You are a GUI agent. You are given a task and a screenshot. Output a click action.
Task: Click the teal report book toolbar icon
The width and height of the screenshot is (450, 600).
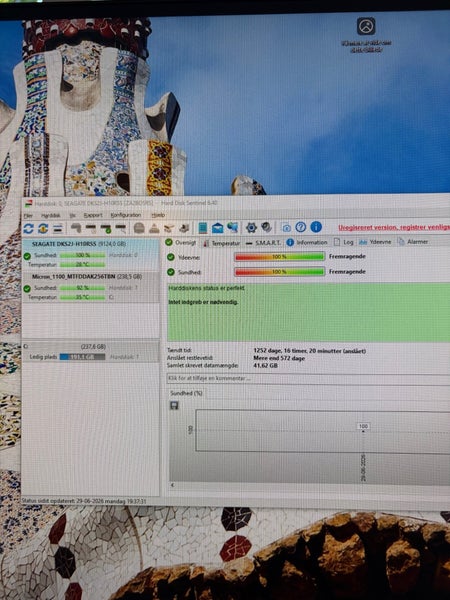coord(203,228)
